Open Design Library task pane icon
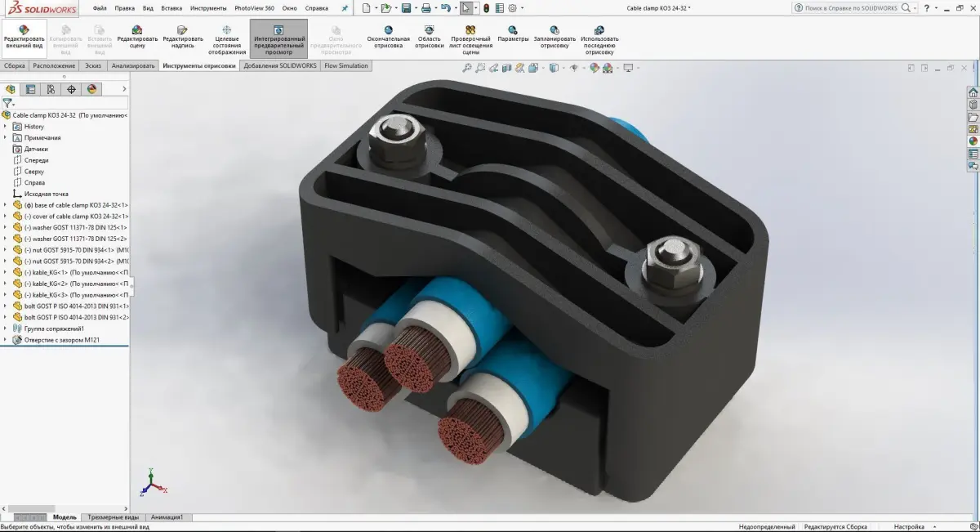The image size is (980, 532). click(973, 104)
